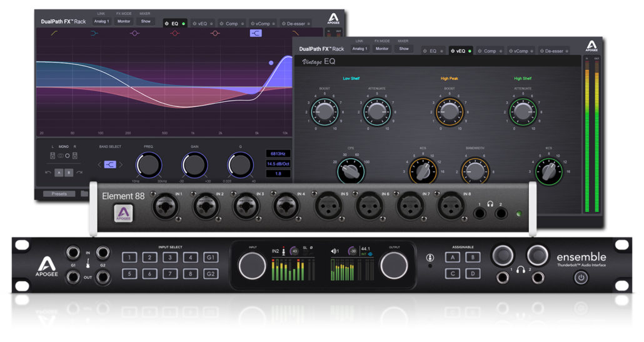Go to next band with the right chevron
This screenshot has height=342, width=644.
click(x=121, y=164)
